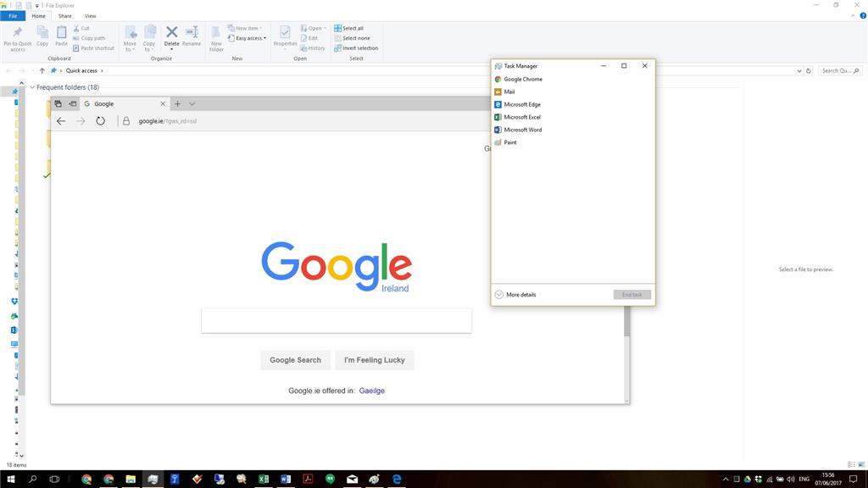Open a new tab in Edge
Screen dimensions: 868x488
point(178,103)
